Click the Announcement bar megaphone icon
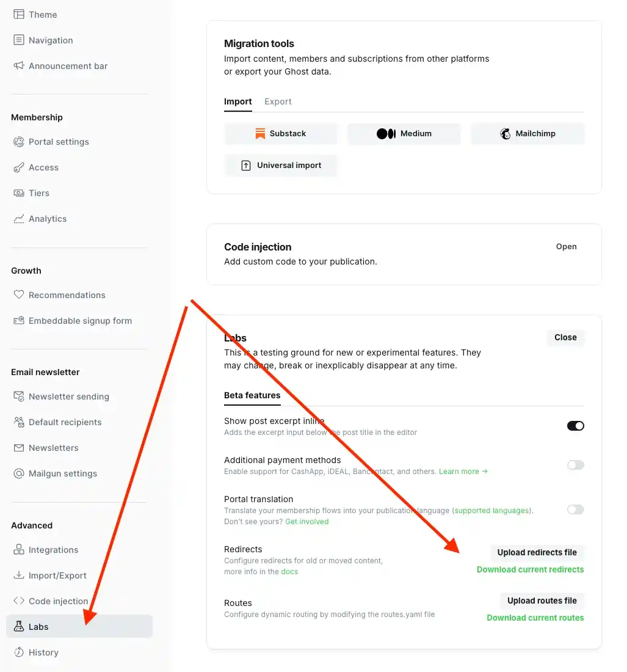This screenshot has height=672, width=627. point(20,65)
